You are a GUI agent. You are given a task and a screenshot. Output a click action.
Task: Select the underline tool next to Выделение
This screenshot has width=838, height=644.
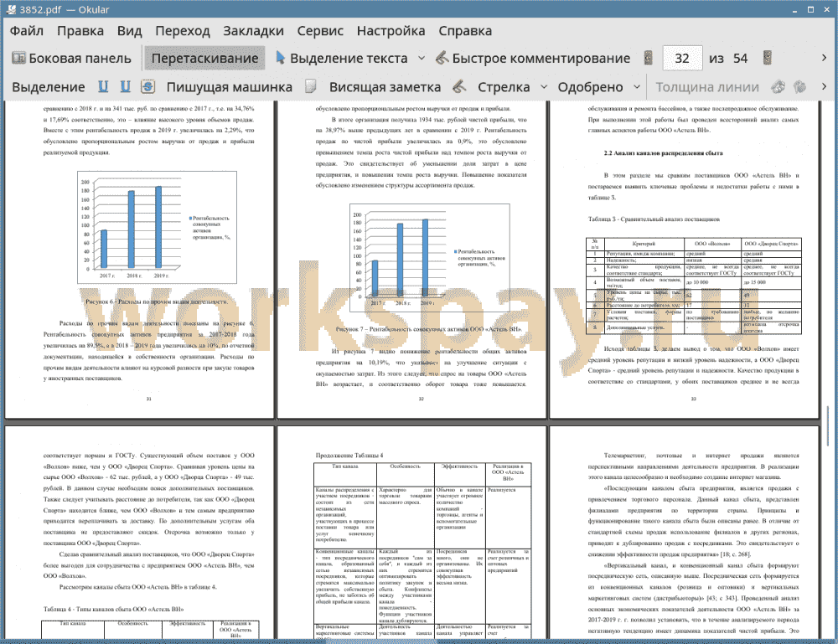pyautogui.click(x=103, y=86)
